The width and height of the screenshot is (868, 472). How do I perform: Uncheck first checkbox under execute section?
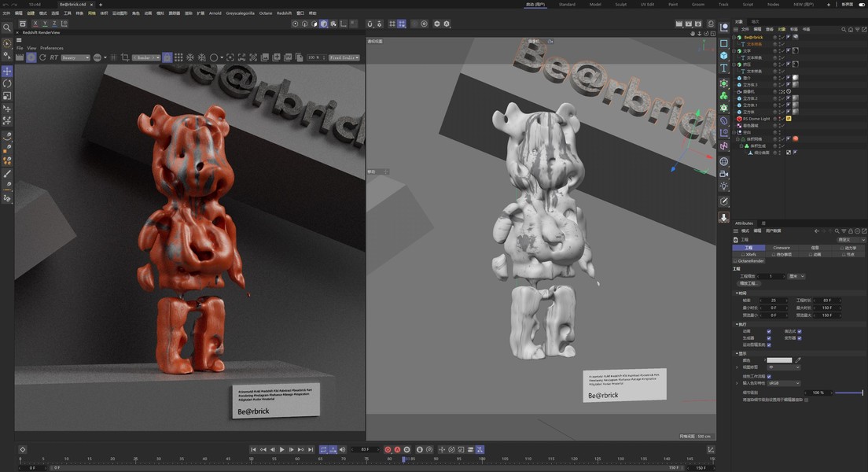coord(769,331)
